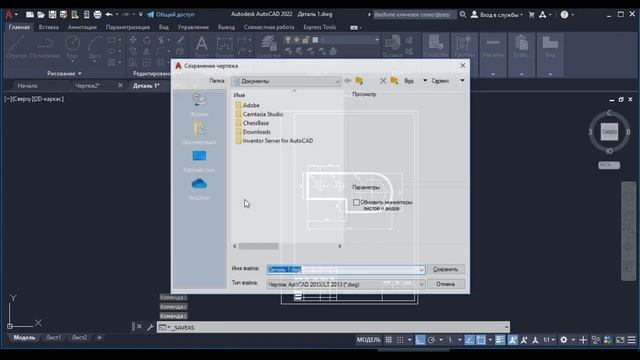Switch to the Параметризация ribbon tab
Viewport: 640px width, 360px height.
[x=128, y=27]
